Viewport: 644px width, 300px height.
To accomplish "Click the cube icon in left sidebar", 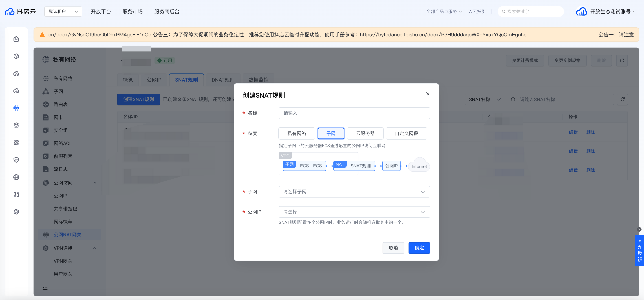I will (16, 56).
